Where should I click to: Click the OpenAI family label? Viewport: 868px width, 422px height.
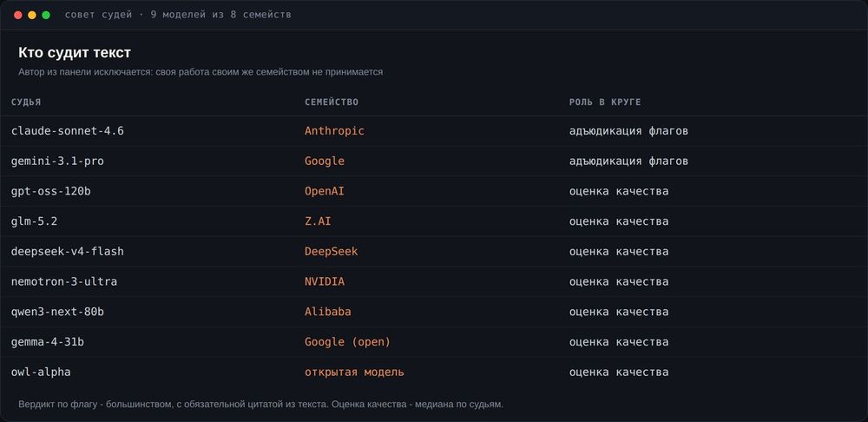325,191
